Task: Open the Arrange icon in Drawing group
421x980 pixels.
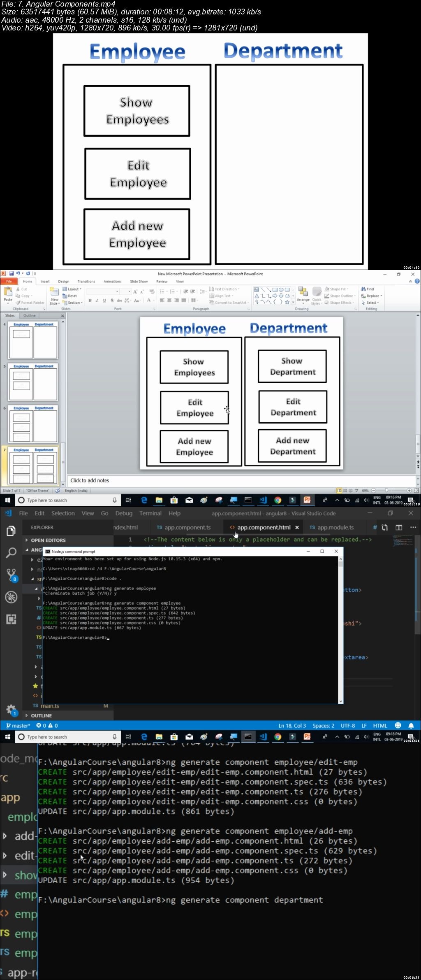Action: tap(303, 294)
